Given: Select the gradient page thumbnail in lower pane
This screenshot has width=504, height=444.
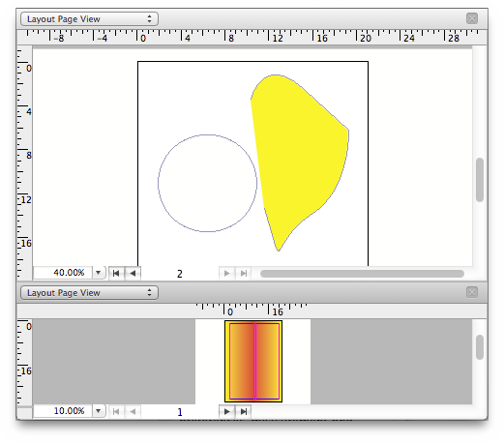Looking at the screenshot, I should pyautogui.click(x=253, y=361).
